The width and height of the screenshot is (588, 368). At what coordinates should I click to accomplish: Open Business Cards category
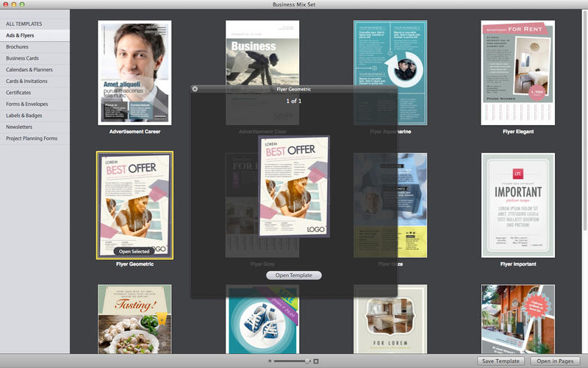coord(35,58)
